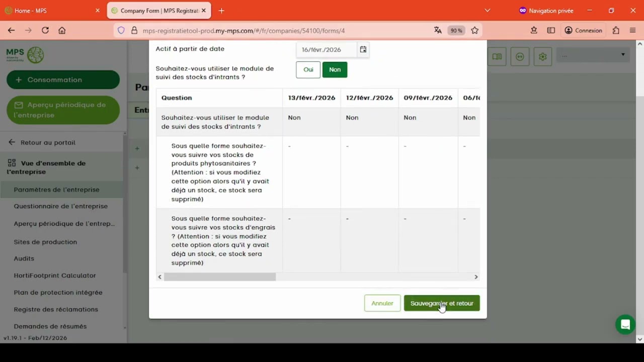Open Demandes de résumés in sidebar
The image size is (644, 362).
point(50,326)
